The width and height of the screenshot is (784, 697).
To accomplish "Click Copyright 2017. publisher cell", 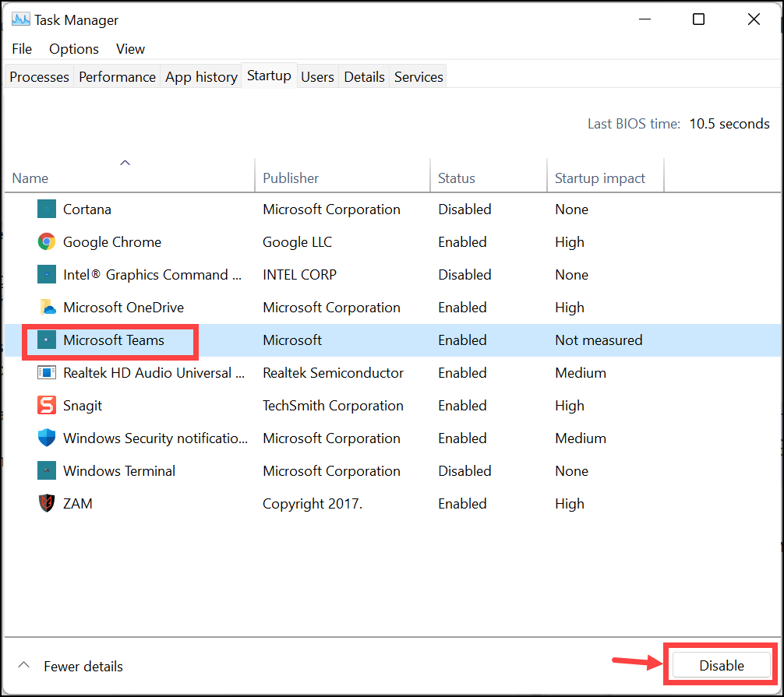I will [313, 503].
